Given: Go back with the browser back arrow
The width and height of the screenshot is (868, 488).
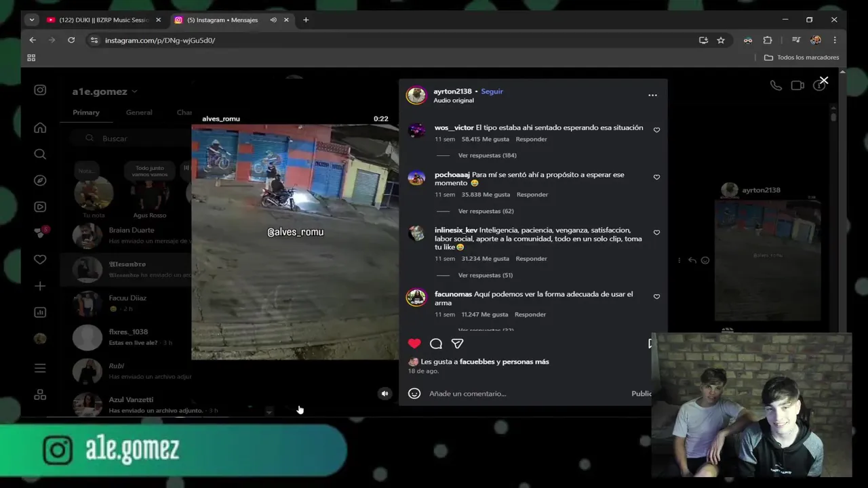Looking at the screenshot, I should pos(33,40).
